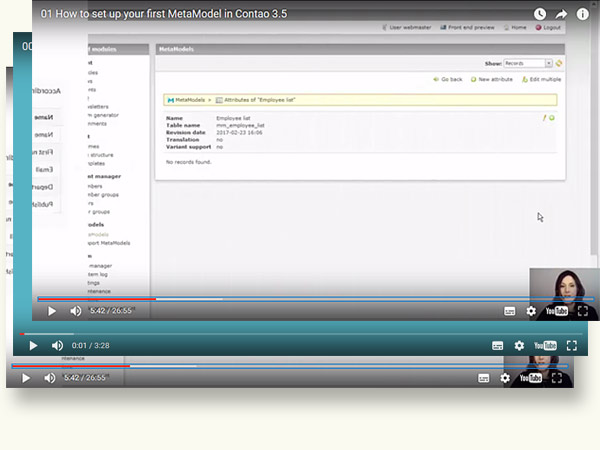Click the refresh icon beside the Show dropdown
This screenshot has height=450, width=600.
tap(559, 63)
